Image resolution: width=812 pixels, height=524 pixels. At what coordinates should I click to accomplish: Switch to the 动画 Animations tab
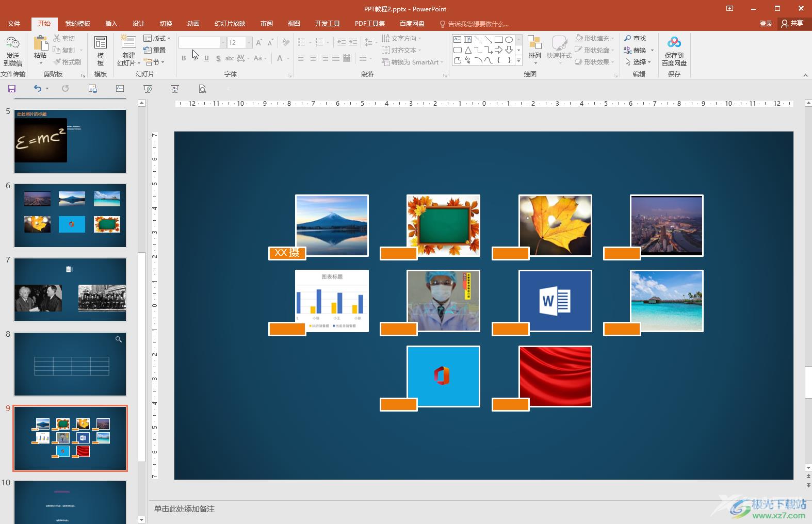click(x=193, y=23)
